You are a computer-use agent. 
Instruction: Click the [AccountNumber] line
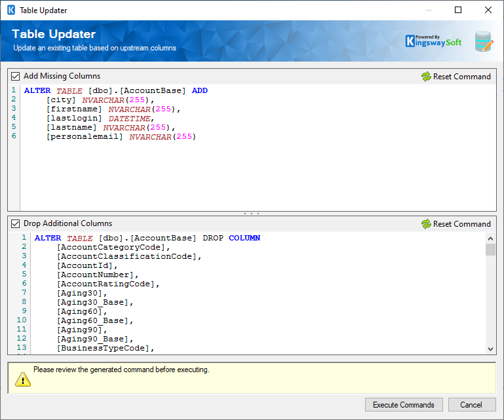point(98,275)
